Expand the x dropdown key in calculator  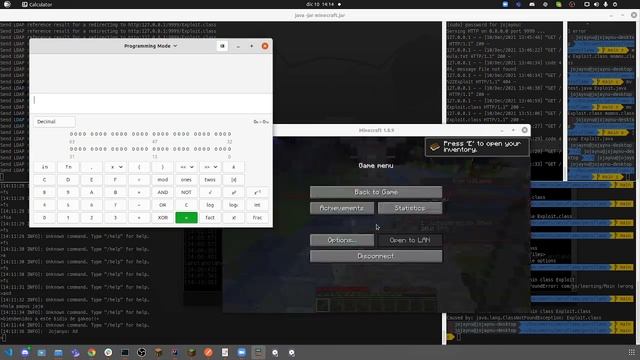click(x=116, y=167)
